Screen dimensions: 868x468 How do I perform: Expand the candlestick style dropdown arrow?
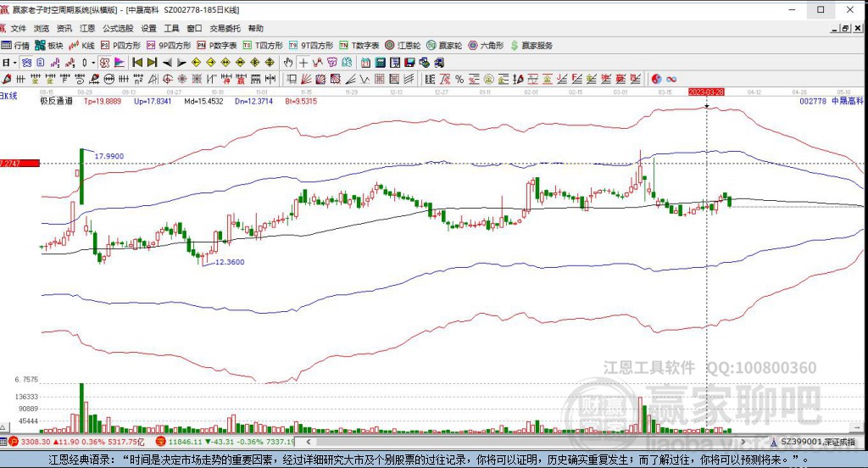click(x=93, y=63)
